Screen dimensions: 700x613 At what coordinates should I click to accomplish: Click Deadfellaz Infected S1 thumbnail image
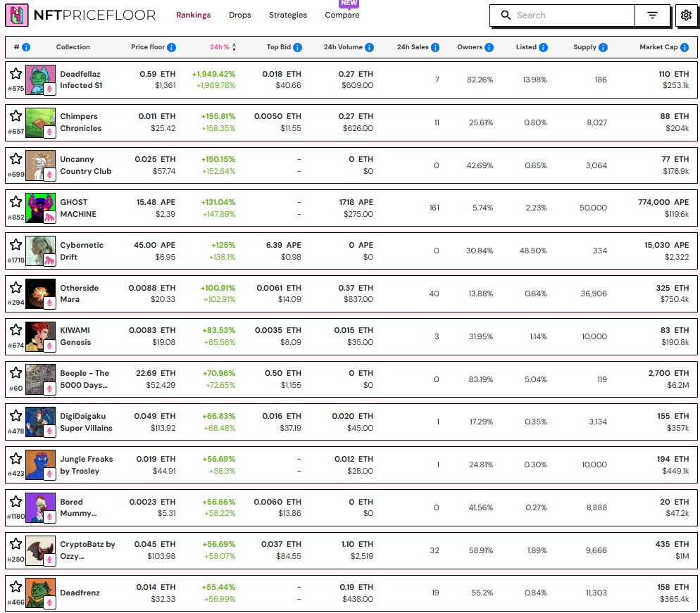(x=41, y=80)
